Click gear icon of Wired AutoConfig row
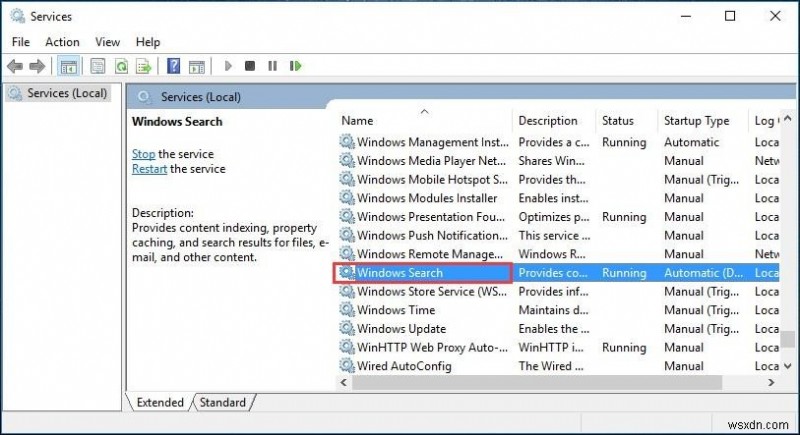The image size is (800, 435). (347, 365)
